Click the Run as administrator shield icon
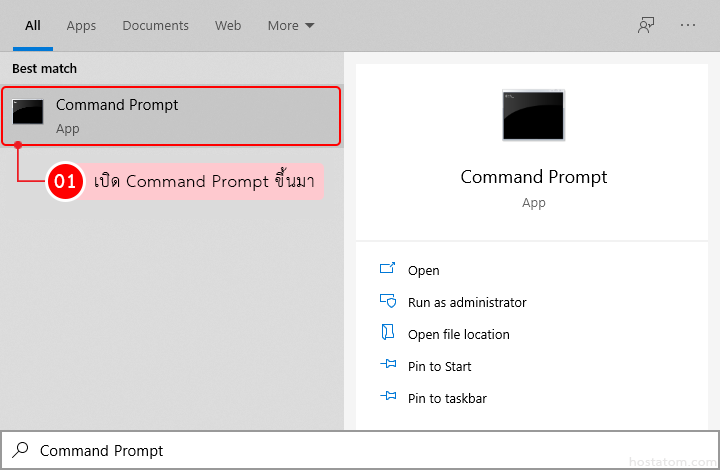720x470 pixels. 388,302
